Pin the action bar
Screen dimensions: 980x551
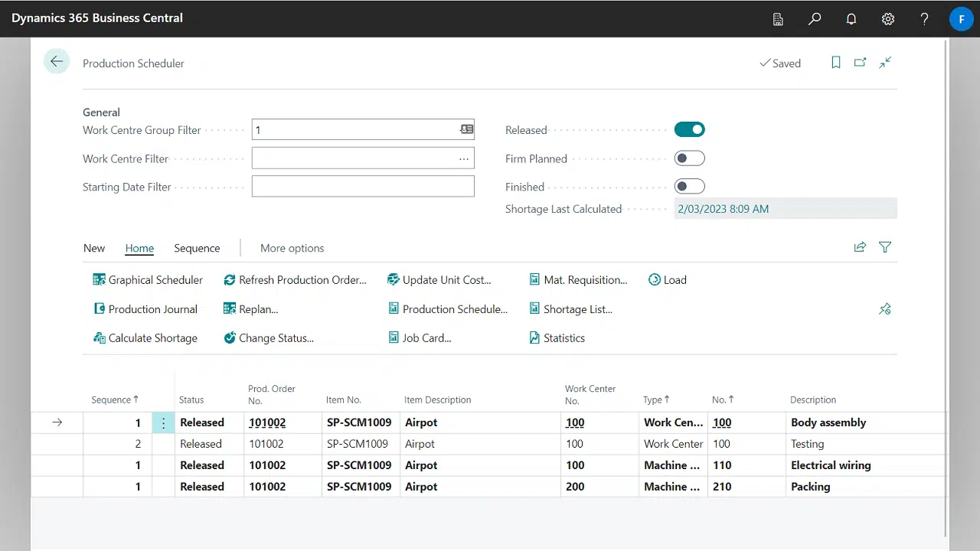point(885,309)
